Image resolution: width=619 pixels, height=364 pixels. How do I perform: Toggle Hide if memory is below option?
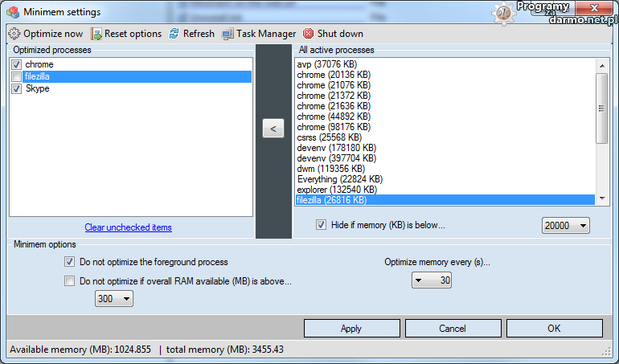pos(322,225)
